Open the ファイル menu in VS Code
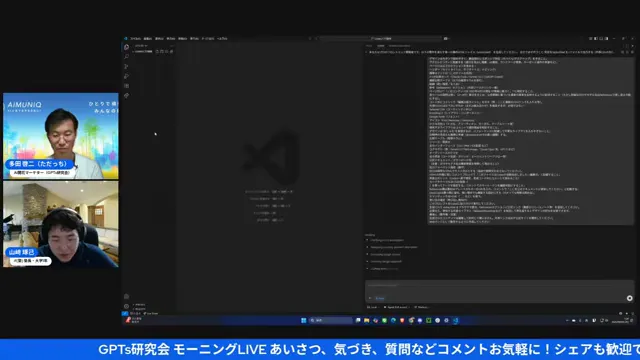The height and width of the screenshot is (360, 640). (136, 39)
